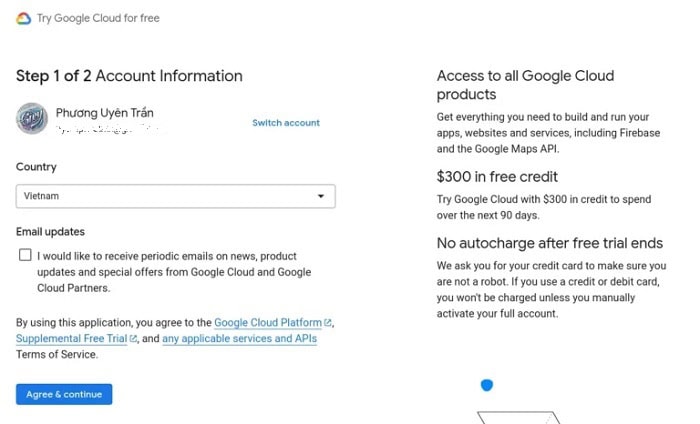The width and height of the screenshot is (700, 424).
Task: Open the Country dropdown showing Vietnam
Action: tap(175, 196)
